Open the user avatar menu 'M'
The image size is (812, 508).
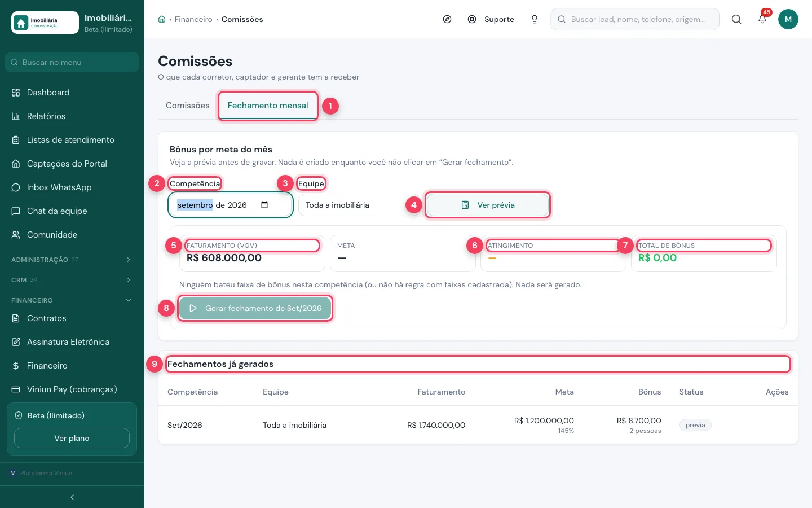[788, 19]
